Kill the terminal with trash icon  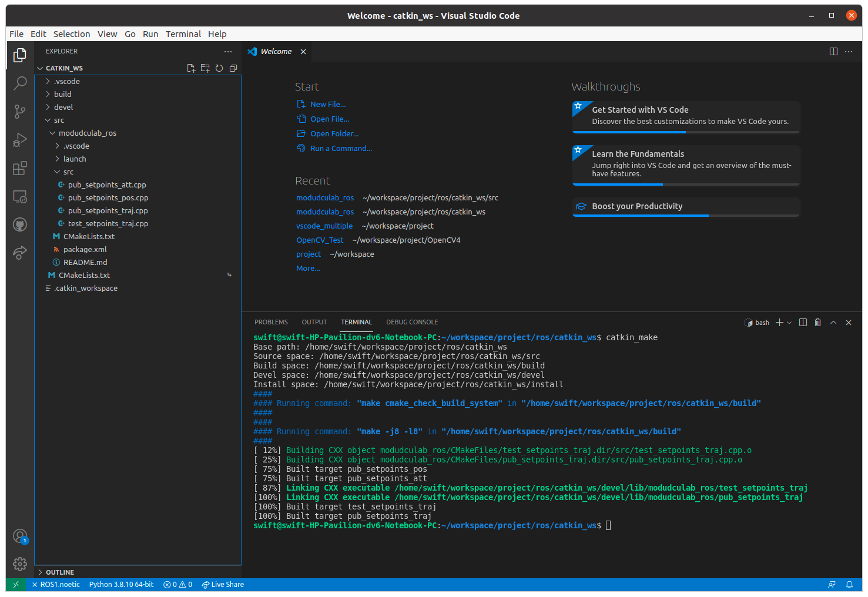pyautogui.click(x=817, y=323)
